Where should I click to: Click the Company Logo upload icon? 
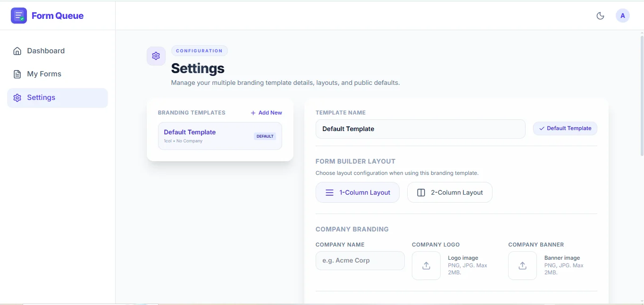pos(426,265)
